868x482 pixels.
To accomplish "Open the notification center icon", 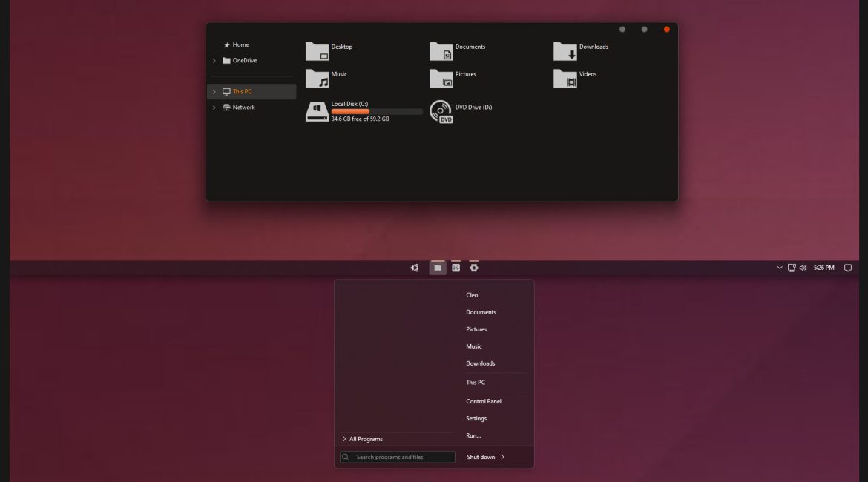I will coord(847,268).
